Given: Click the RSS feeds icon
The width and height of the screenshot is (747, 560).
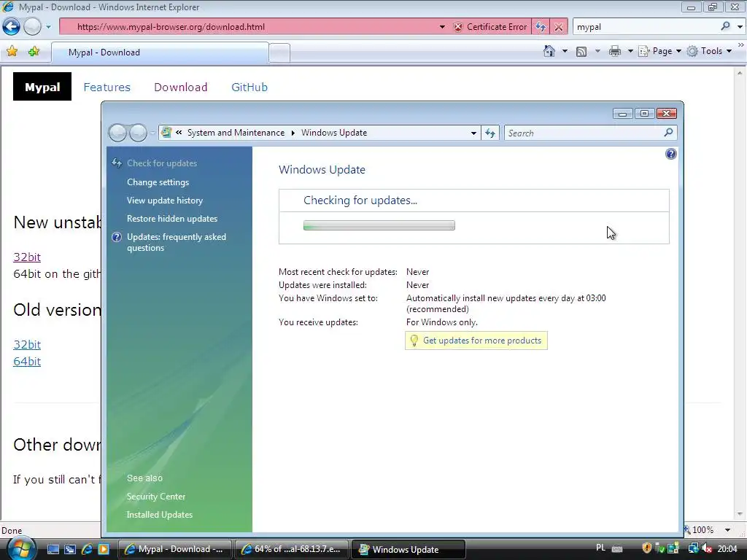Looking at the screenshot, I should pos(581,52).
